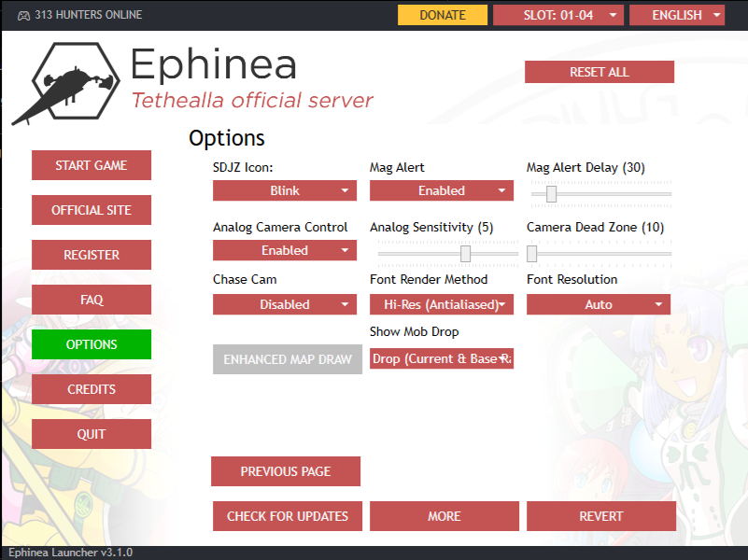Image resolution: width=748 pixels, height=560 pixels.
Task: Change the Analog Camera Control dropdown
Action: (x=285, y=250)
